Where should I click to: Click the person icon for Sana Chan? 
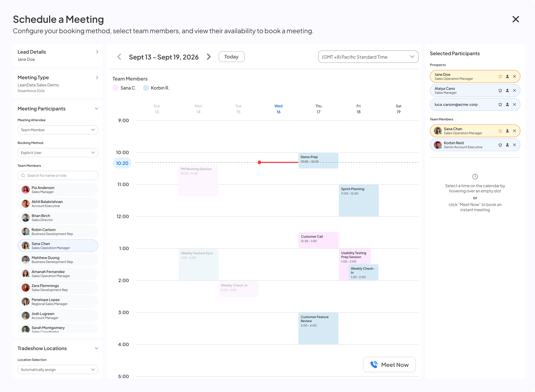507,131
